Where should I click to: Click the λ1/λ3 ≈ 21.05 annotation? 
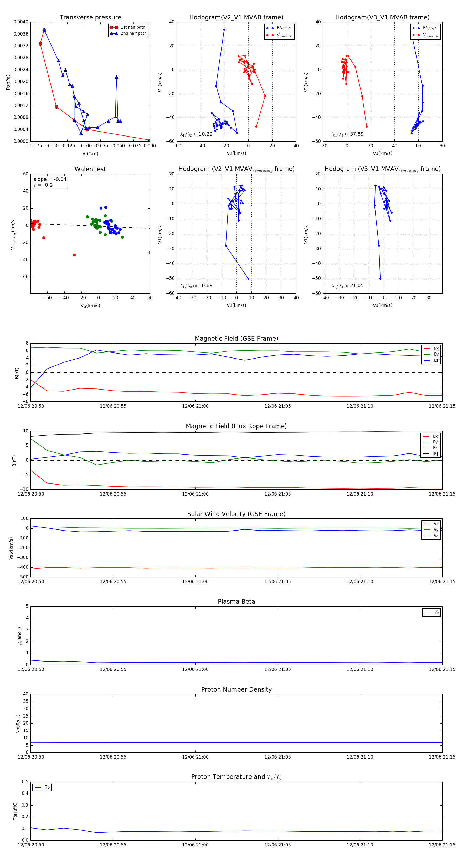[347, 286]
